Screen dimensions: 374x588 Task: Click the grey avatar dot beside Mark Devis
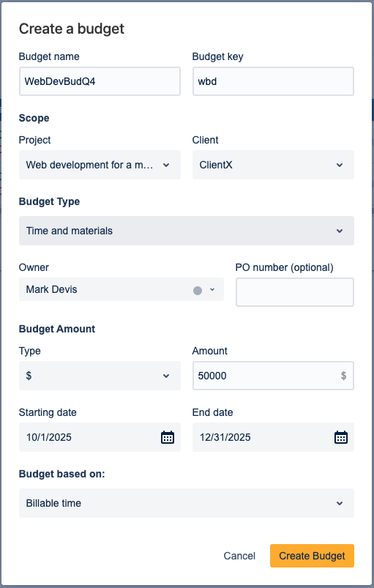(198, 290)
